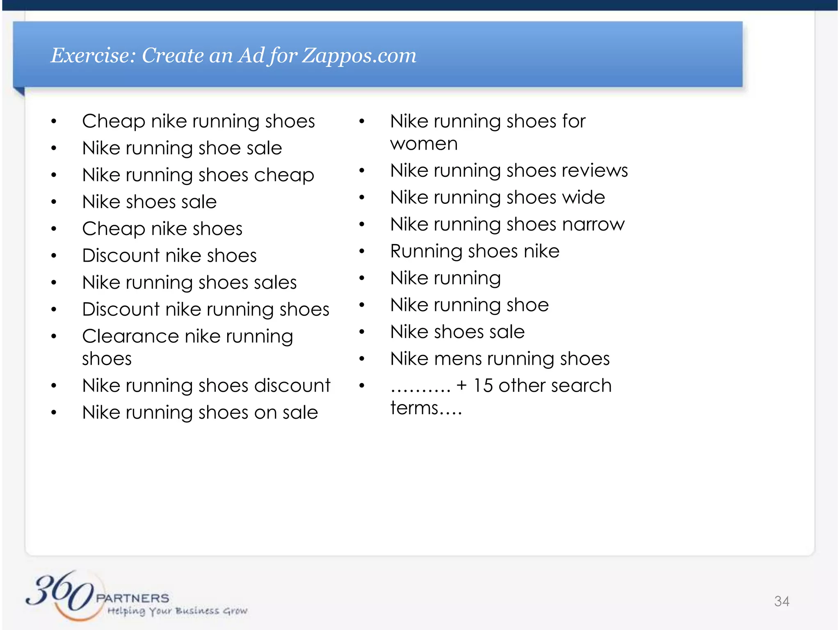Select 'Cheap nike shoes' bullet
The width and height of the screenshot is (840, 630).
tap(162, 229)
